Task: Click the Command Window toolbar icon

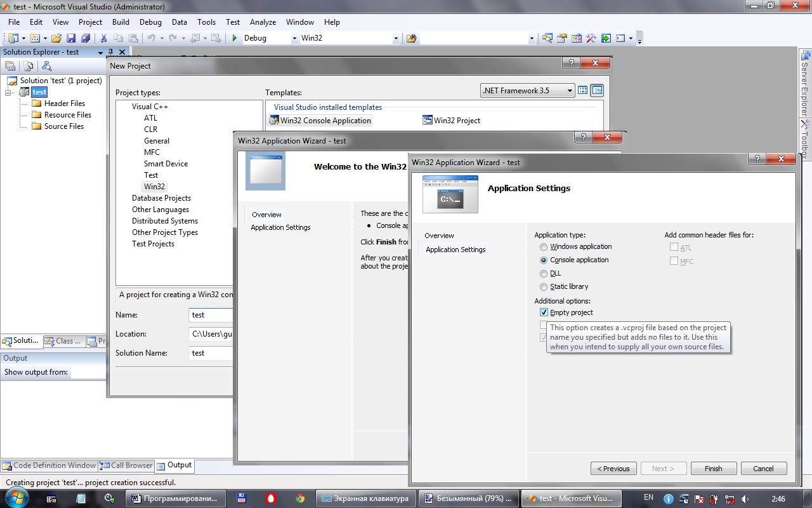Action: [x=620, y=38]
